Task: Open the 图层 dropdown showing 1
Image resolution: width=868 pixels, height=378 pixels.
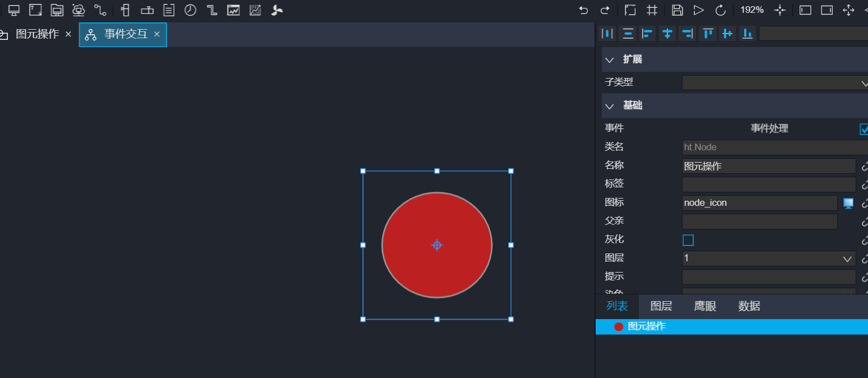Action: click(x=768, y=259)
